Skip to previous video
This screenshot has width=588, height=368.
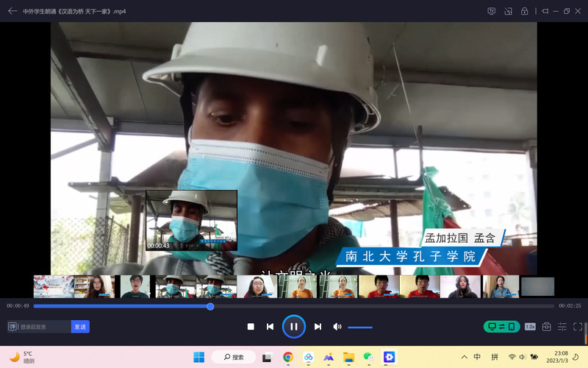pyautogui.click(x=270, y=327)
